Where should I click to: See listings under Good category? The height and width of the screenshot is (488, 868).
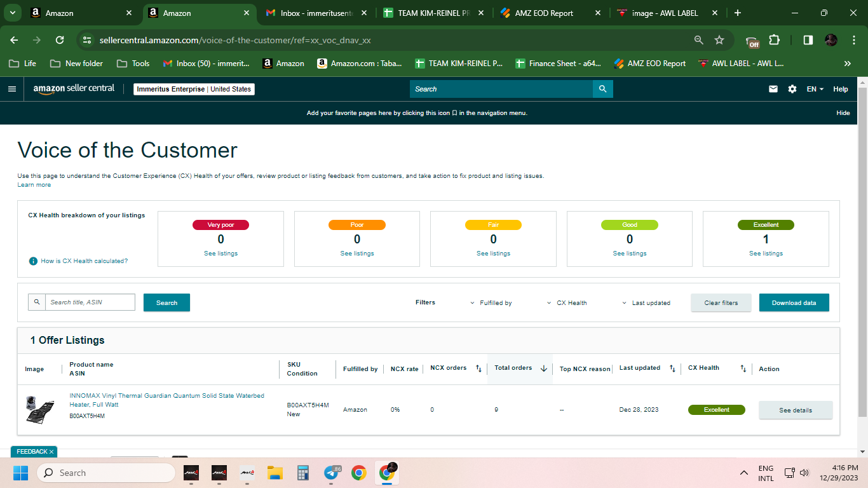click(x=630, y=254)
